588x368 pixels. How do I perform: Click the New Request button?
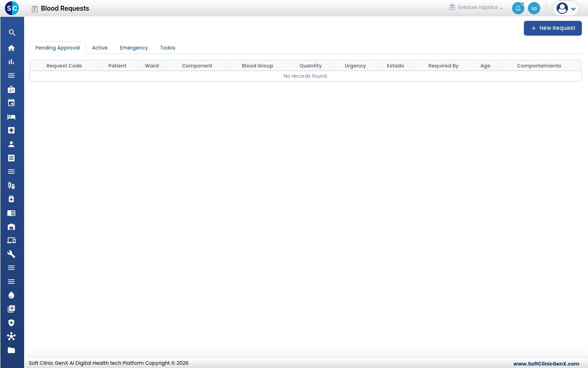tap(553, 28)
